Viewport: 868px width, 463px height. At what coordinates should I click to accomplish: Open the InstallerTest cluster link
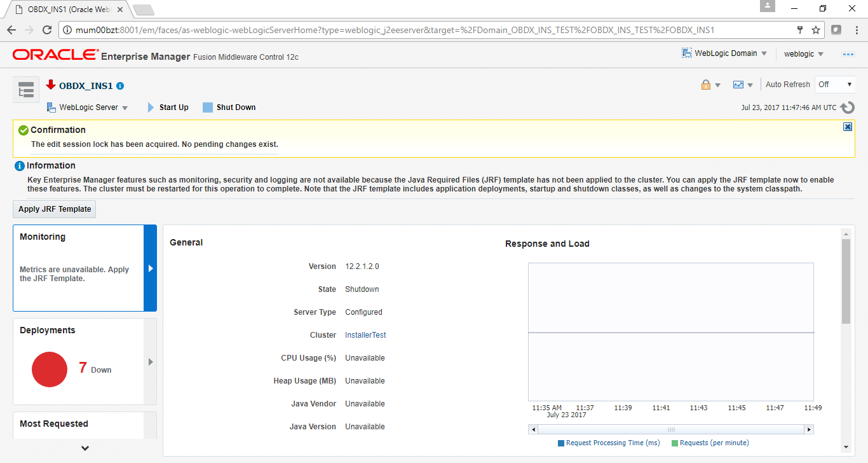[365, 335]
